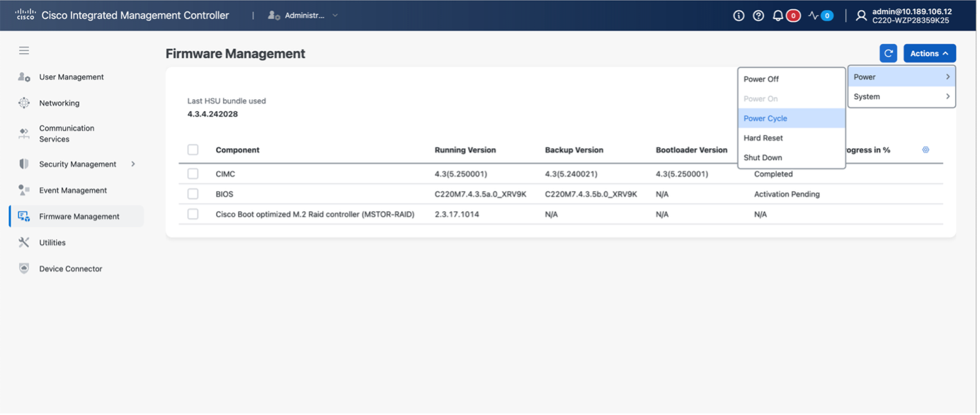Toggle the select-all components checkbox
Viewport: 980px width, 415px height.
point(193,150)
